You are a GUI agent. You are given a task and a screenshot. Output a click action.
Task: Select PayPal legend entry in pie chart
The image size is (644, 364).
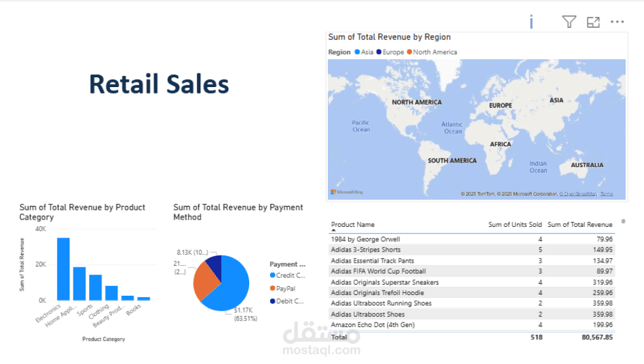pos(282,289)
